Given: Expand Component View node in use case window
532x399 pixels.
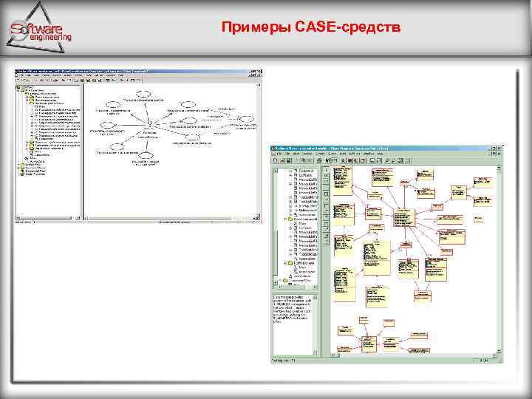Looking at the screenshot, I should point(18,168).
